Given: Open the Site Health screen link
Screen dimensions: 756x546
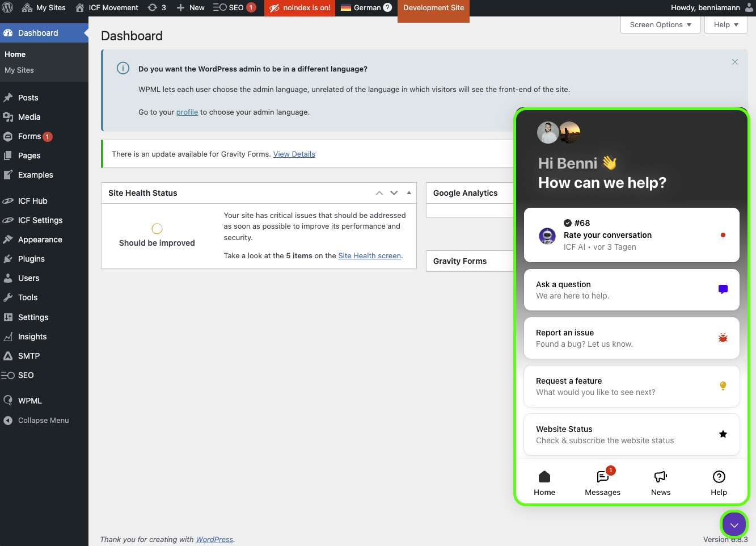Looking at the screenshot, I should [370, 256].
